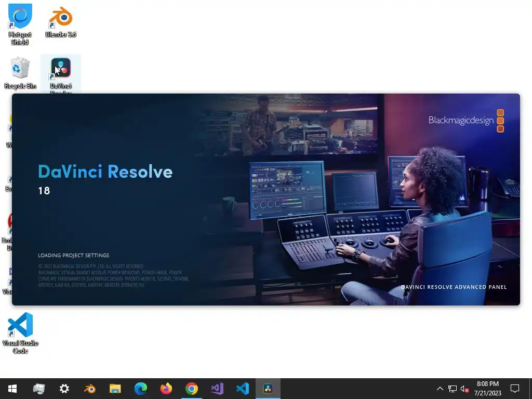
Task: Select the Recycle Bin desktop icon
Action: 20,73
